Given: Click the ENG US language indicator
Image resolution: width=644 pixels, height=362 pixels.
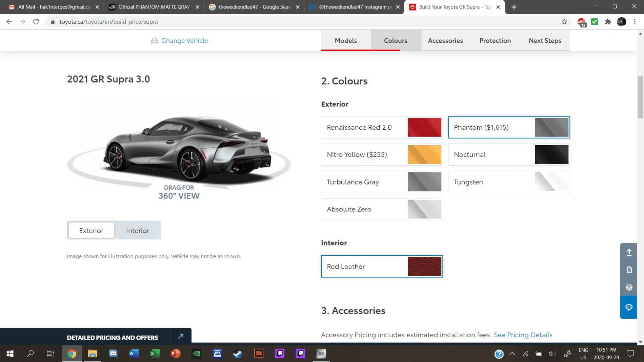Looking at the screenshot, I should click(x=583, y=354).
